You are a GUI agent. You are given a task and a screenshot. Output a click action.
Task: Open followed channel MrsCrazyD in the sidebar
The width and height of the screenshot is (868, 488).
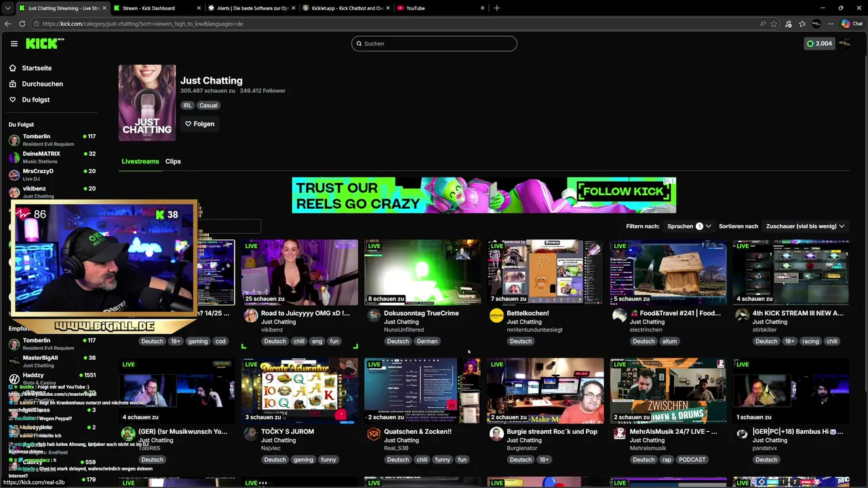53,175
